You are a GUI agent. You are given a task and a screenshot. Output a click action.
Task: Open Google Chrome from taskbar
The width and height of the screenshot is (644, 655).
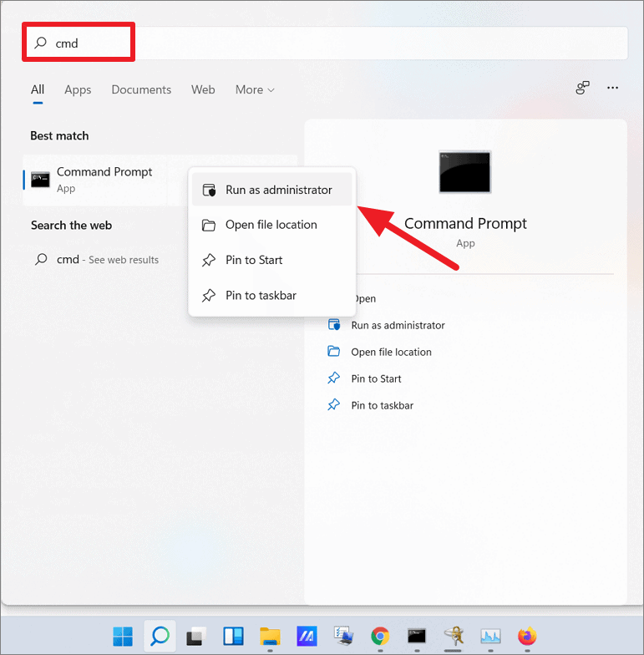click(x=380, y=637)
